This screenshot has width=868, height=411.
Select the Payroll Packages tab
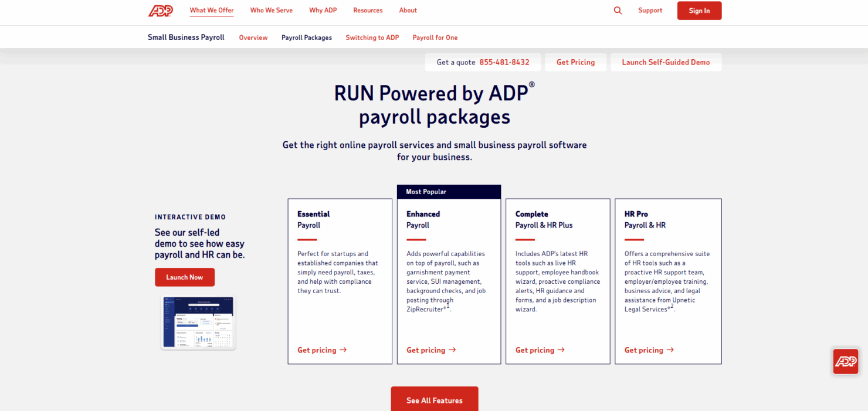coord(307,38)
